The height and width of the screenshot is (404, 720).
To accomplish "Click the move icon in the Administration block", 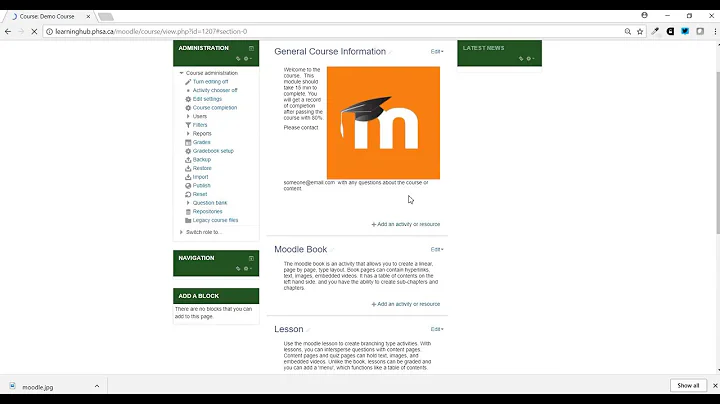I will pos(238,59).
